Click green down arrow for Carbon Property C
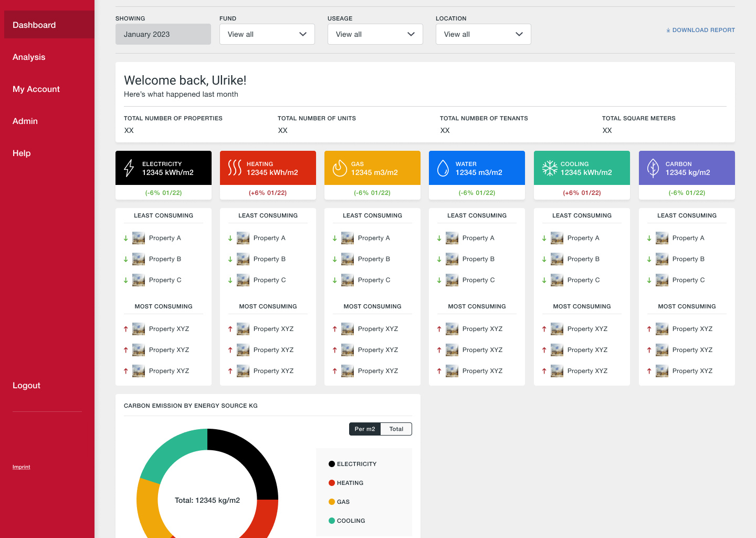 [649, 280]
